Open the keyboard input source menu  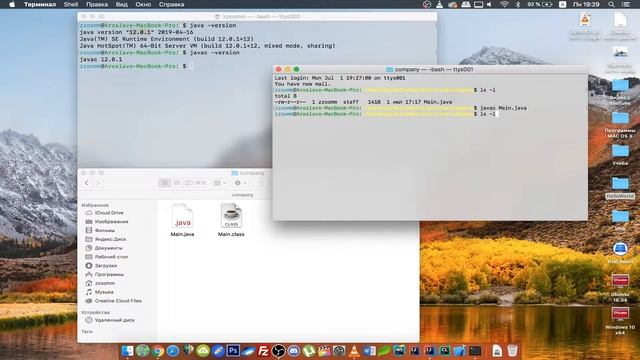click(x=562, y=4)
